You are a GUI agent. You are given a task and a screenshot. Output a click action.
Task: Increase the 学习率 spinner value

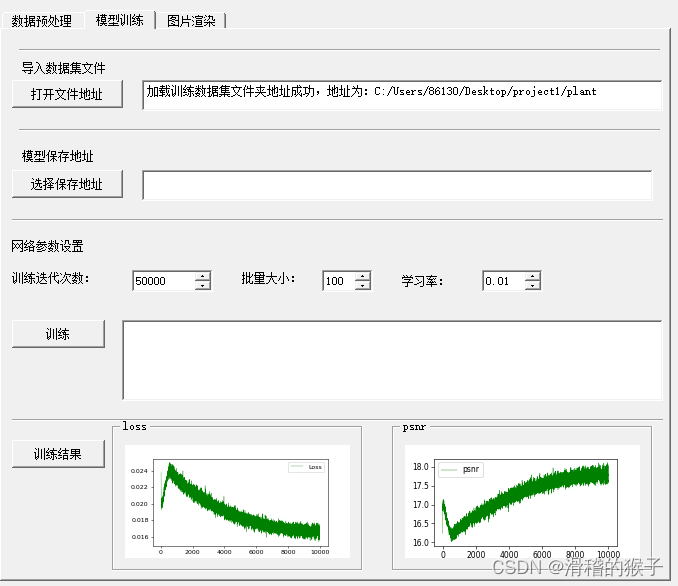tap(533, 276)
